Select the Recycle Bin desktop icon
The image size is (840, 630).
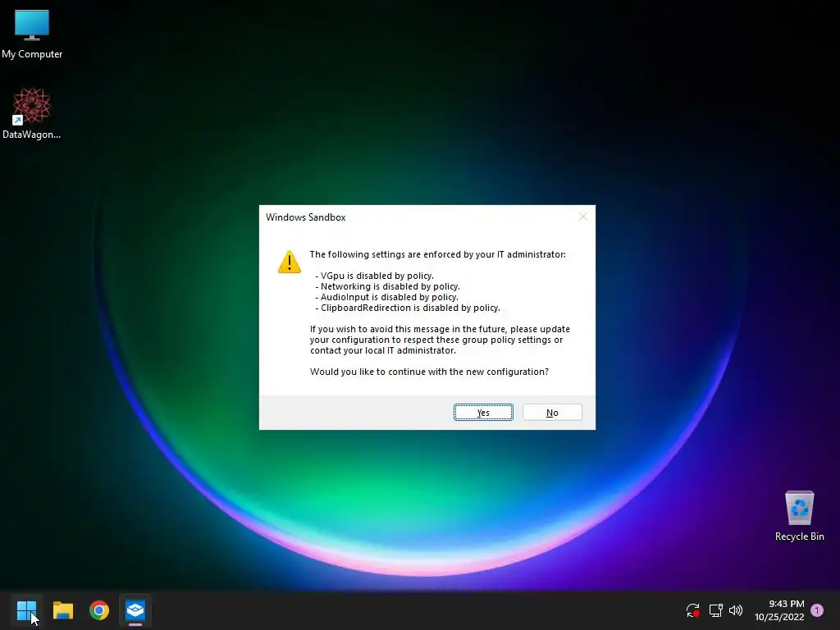(x=799, y=516)
